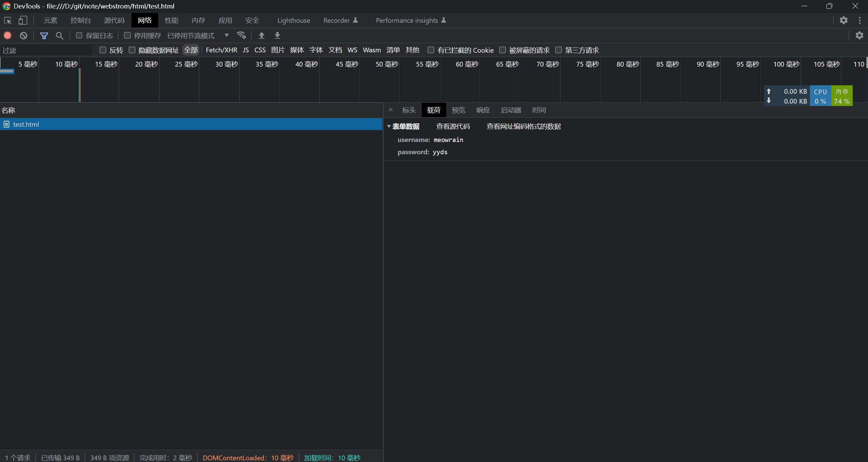Open the 标头 request details tab

[409, 110]
